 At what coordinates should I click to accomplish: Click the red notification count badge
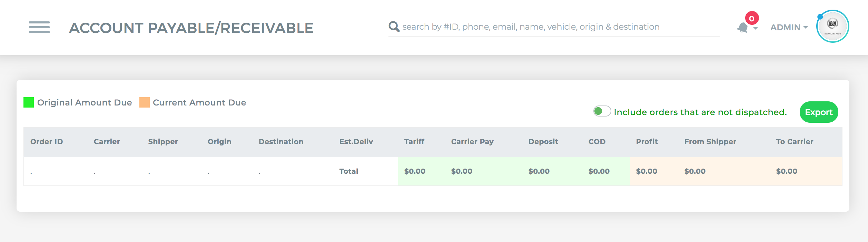tap(752, 18)
